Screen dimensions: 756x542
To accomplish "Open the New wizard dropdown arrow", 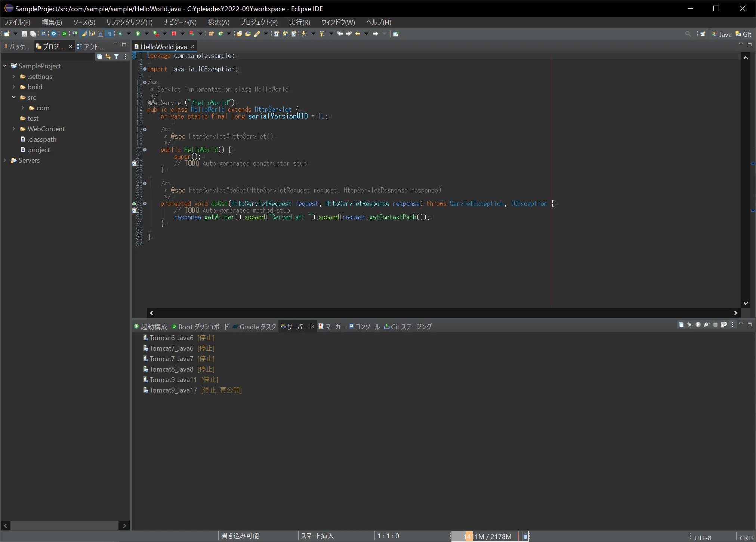I will (15, 34).
